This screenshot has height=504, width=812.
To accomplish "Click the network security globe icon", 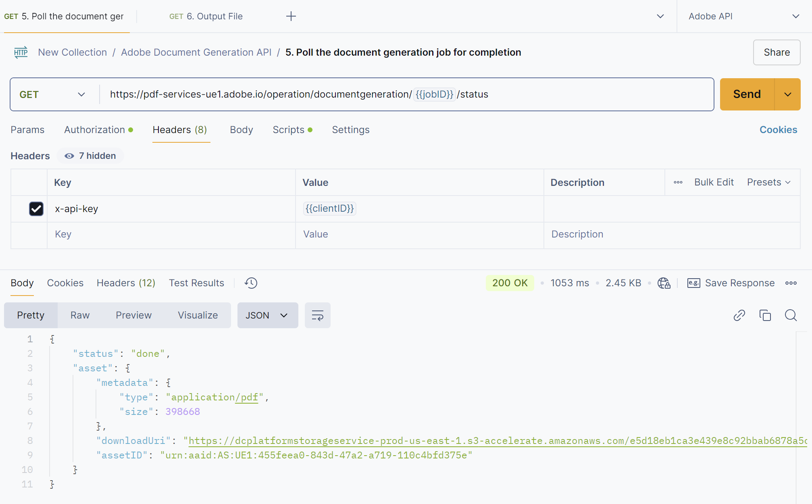I will coord(664,283).
